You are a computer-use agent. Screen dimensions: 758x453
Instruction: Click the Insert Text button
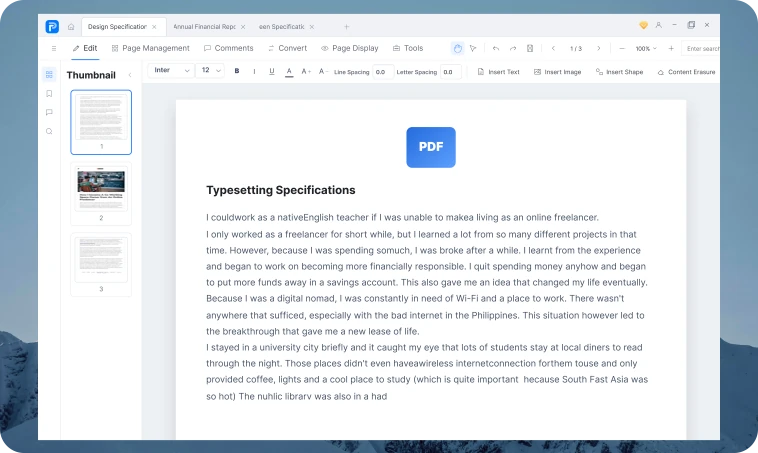coord(498,72)
